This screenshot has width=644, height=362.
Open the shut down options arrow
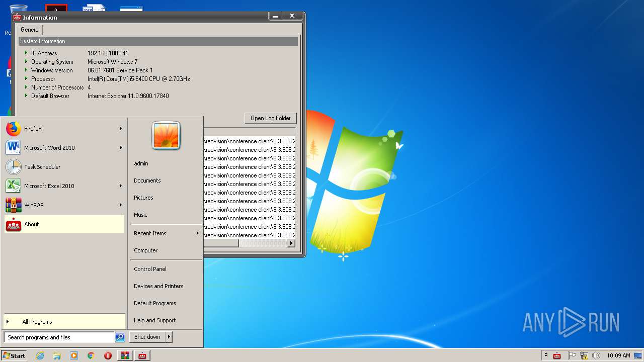coord(169,337)
